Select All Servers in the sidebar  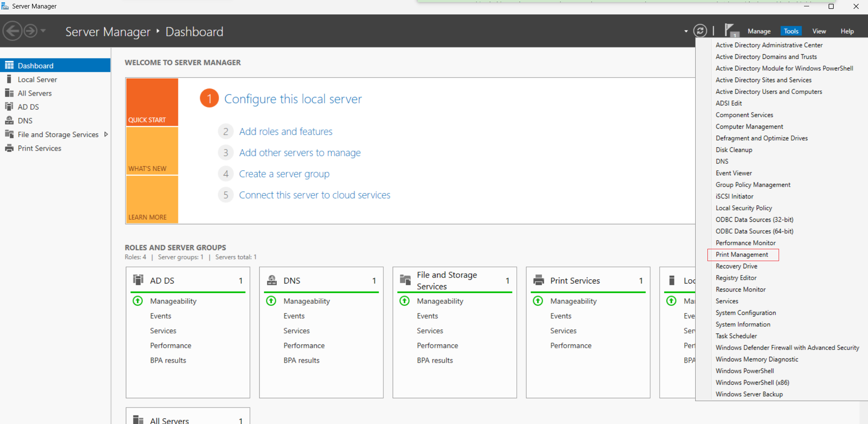pos(35,93)
